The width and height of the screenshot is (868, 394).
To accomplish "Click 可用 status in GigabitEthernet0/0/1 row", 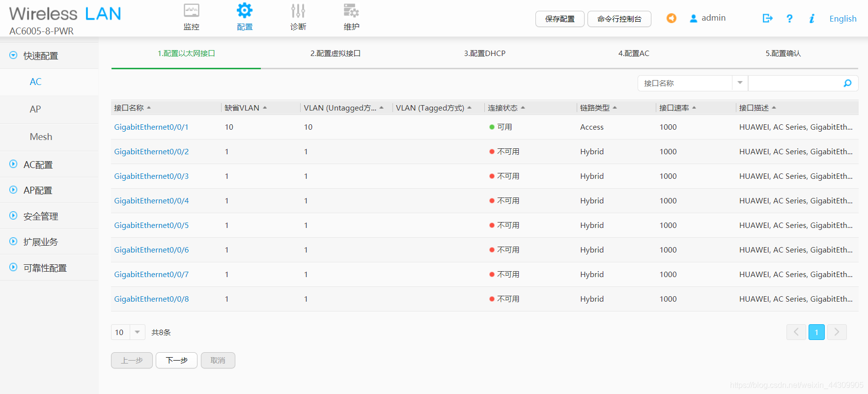I will (501, 127).
